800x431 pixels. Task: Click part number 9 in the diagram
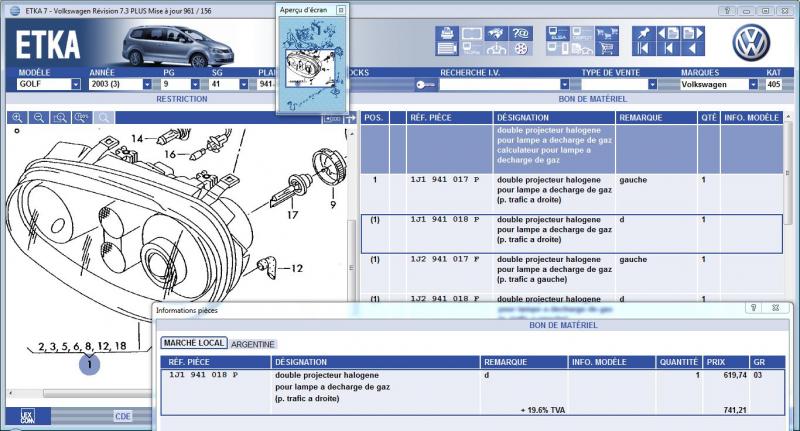click(333, 205)
